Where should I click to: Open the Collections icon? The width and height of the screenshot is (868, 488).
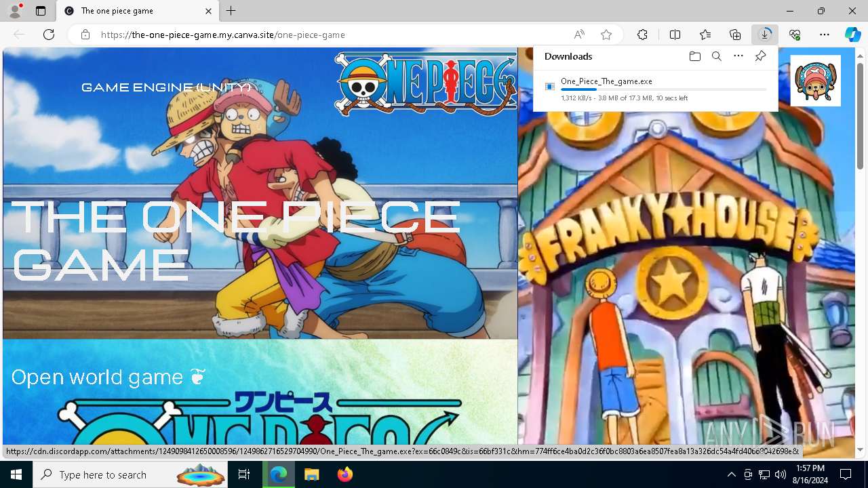pos(735,35)
